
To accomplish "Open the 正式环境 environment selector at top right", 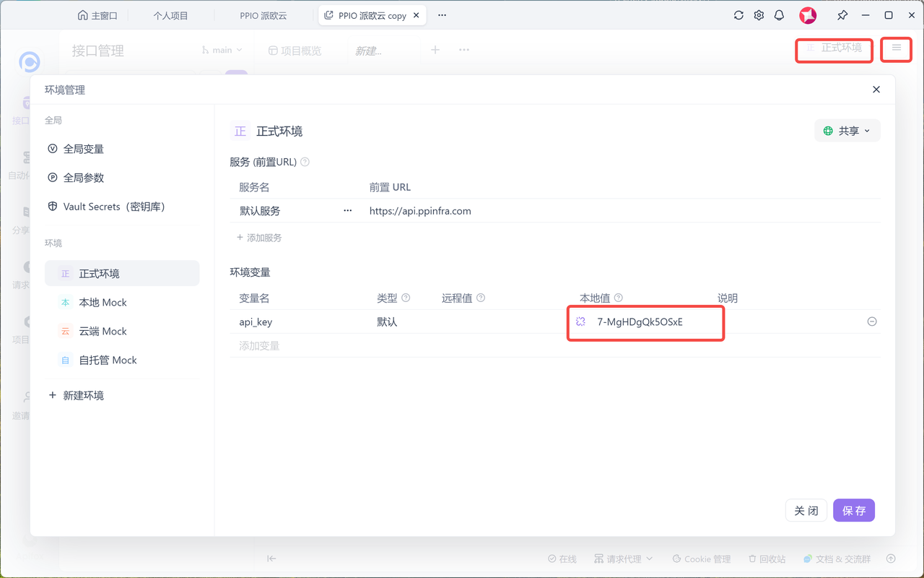I will (834, 48).
